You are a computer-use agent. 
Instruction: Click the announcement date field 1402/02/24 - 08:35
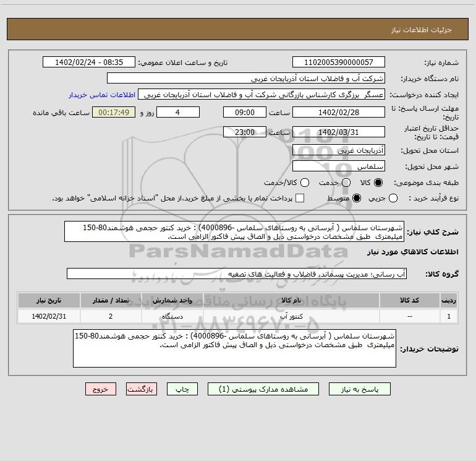(89, 62)
